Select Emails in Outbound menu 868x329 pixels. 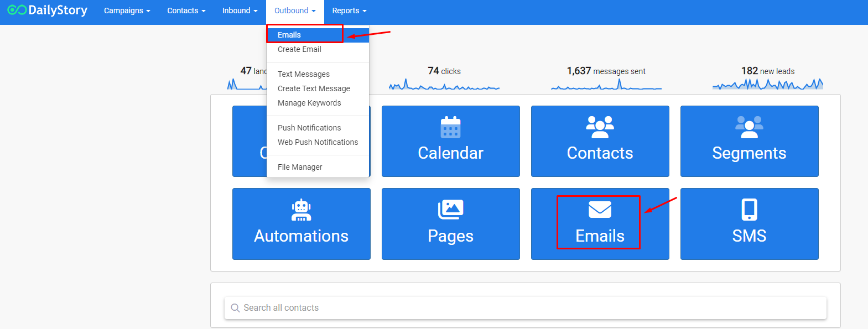click(318, 35)
